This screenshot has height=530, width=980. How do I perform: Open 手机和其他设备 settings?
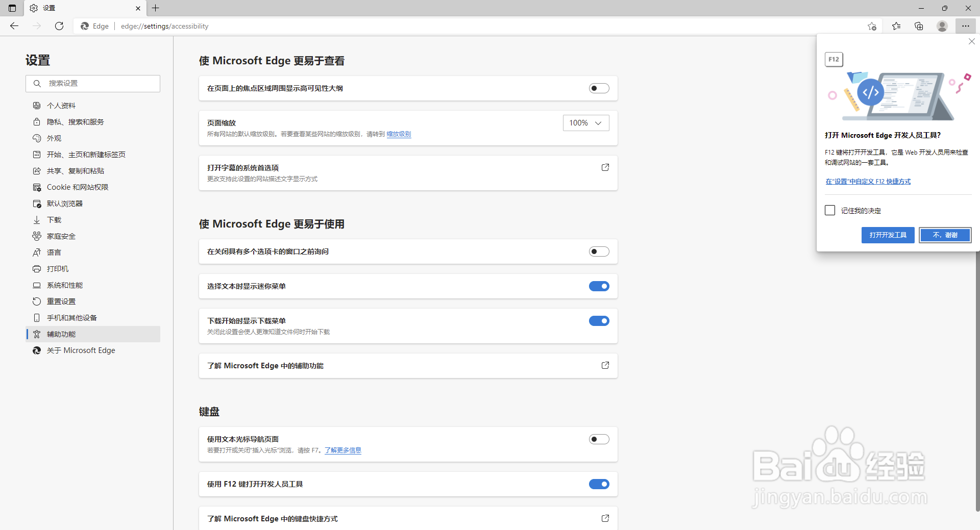pyautogui.click(x=93, y=318)
